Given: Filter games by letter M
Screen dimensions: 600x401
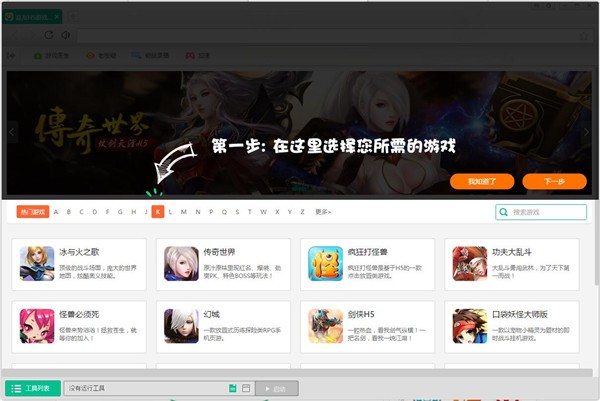Looking at the screenshot, I should tap(184, 212).
